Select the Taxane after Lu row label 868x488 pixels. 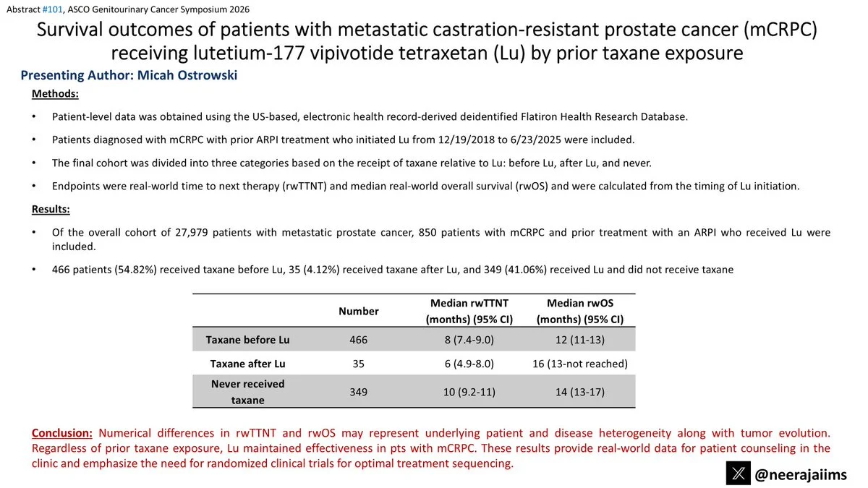[248, 364]
